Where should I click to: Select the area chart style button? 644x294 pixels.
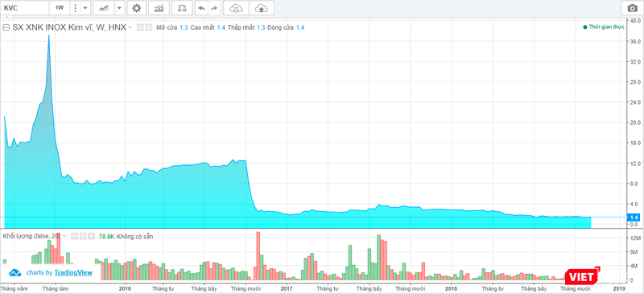pyautogui.click(x=105, y=8)
